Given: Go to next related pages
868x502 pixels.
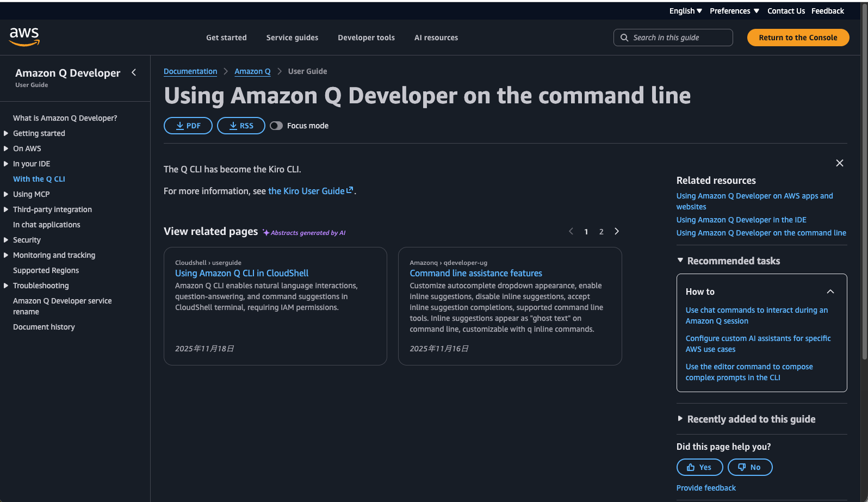Looking at the screenshot, I should [617, 231].
